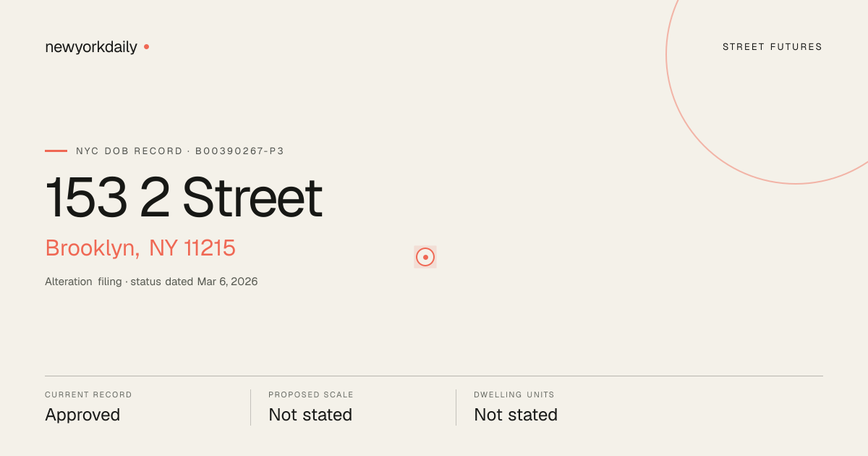Click the horizontal divider above the stats
This screenshot has width=868, height=456.
coord(434,376)
